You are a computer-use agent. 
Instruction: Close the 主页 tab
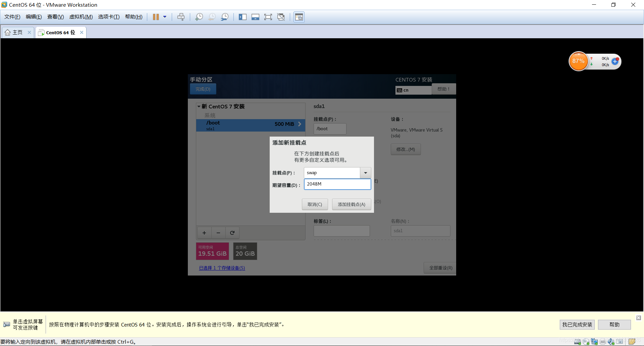[29, 33]
